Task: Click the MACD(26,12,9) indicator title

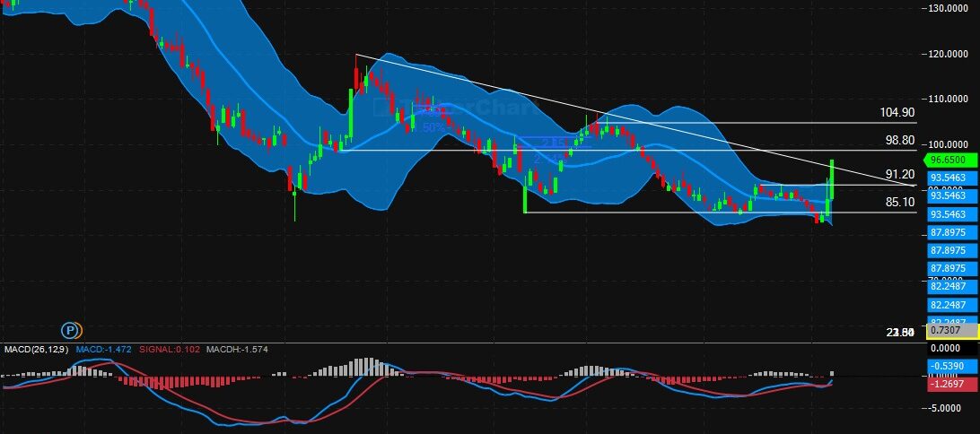Action: click(x=37, y=349)
